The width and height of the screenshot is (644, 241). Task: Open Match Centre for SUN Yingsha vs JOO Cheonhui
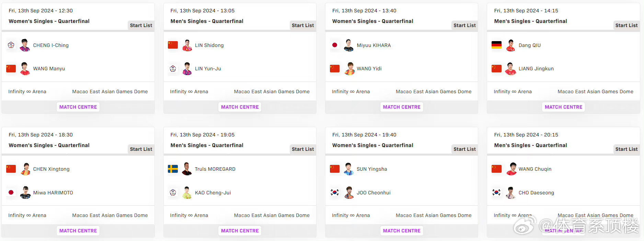tap(402, 231)
